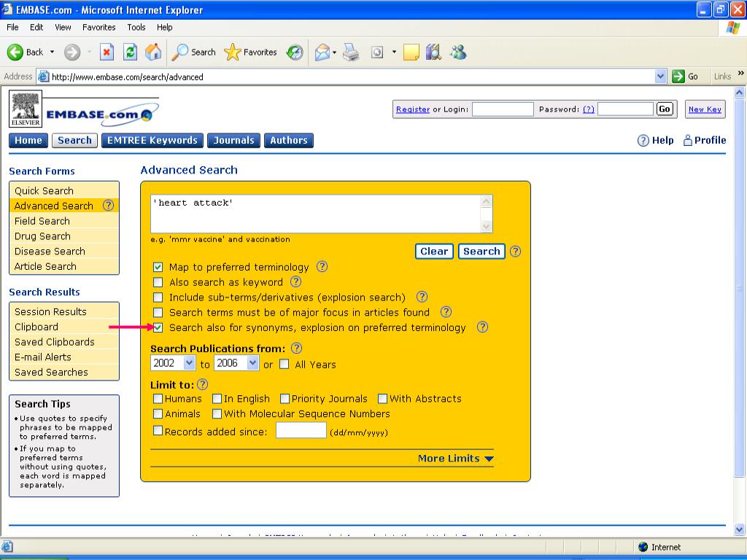Screen dimensions: 747x560
Task: Open the Favorites menu
Action: (99, 27)
